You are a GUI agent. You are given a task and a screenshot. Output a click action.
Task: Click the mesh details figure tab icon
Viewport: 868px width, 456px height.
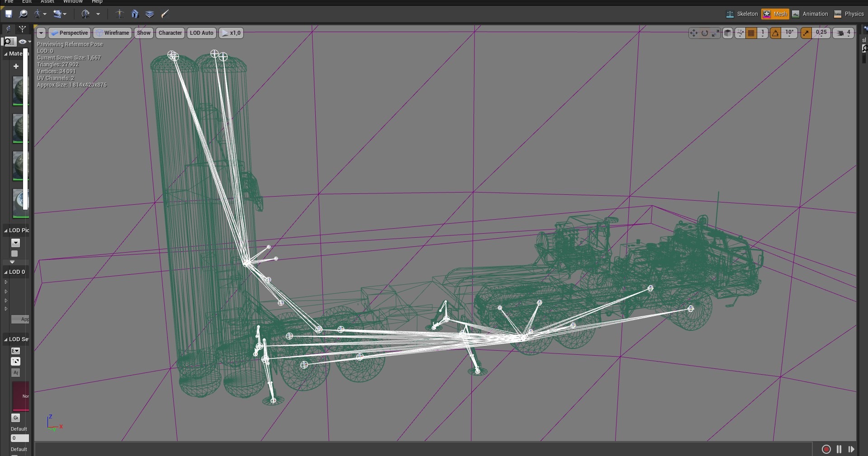(x=9, y=29)
